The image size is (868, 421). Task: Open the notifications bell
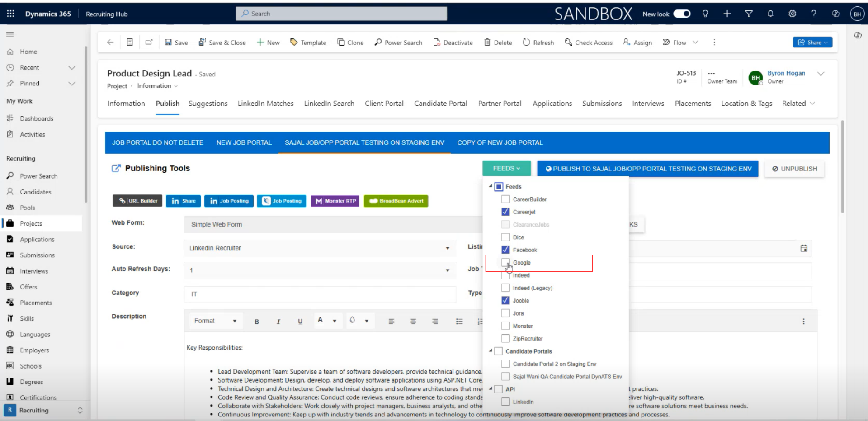(770, 14)
